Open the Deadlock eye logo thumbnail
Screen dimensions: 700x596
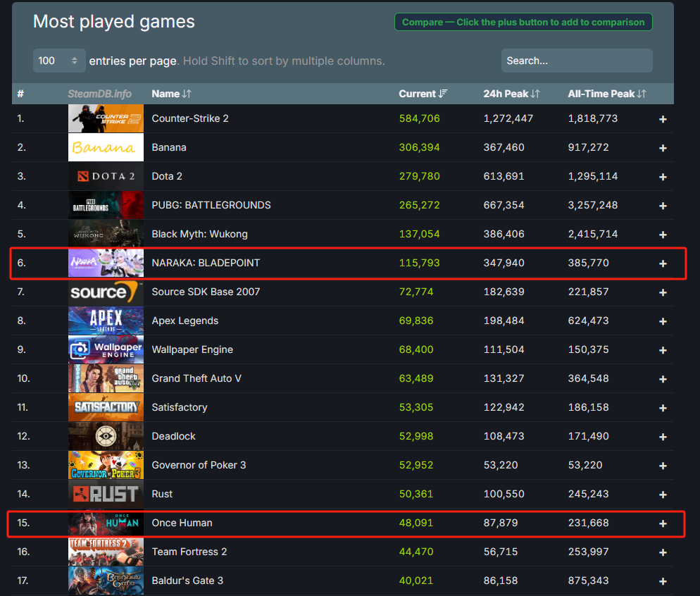coord(106,436)
